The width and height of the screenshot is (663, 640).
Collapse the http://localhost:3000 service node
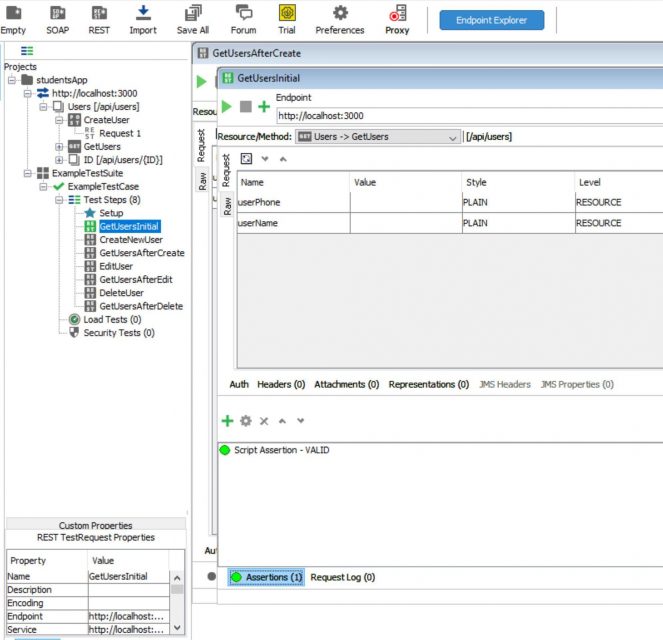27,93
